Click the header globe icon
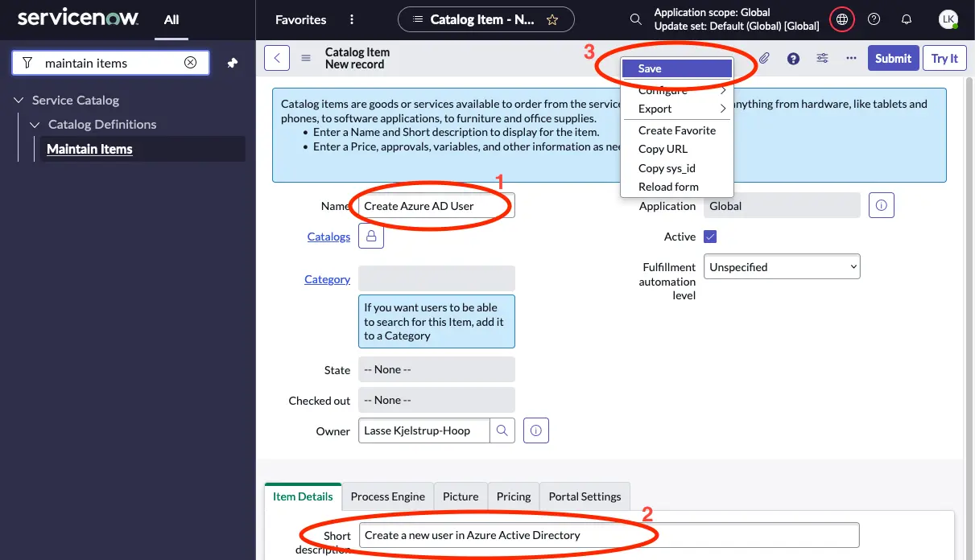The height and width of the screenshot is (560, 975). (x=841, y=19)
